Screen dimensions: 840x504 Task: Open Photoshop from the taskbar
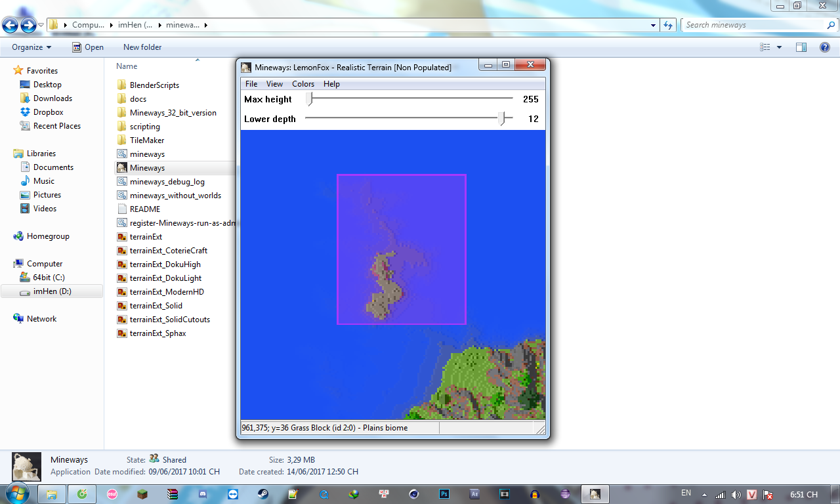tap(444, 494)
